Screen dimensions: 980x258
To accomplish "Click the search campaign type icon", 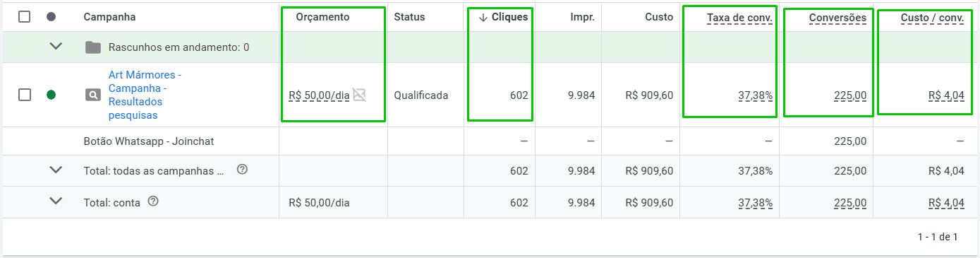I will click(x=92, y=95).
